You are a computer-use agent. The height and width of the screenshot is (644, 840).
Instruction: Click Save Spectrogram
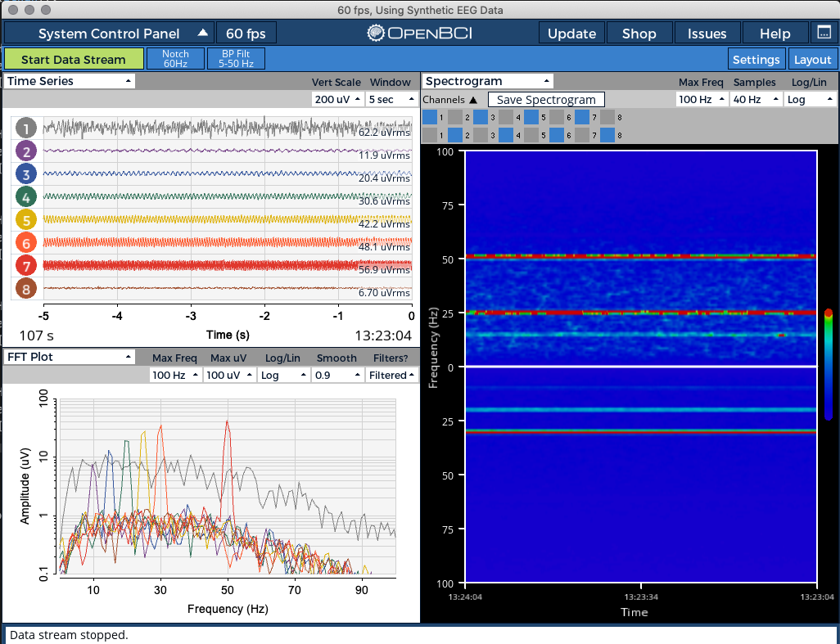tap(546, 99)
